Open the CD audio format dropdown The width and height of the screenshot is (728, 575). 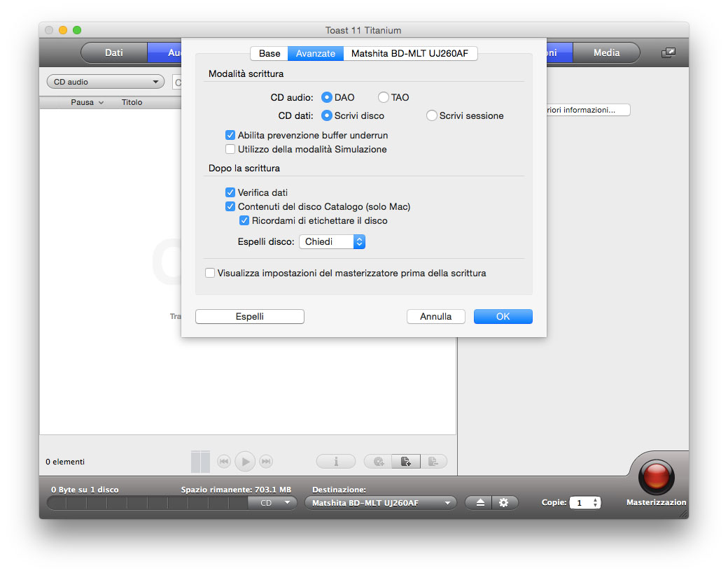point(106,82)
